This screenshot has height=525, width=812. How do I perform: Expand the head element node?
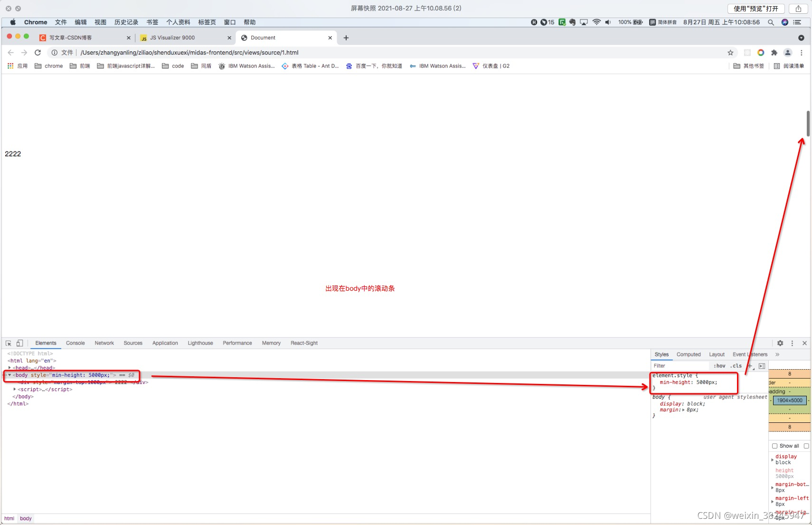pos(9,368)
